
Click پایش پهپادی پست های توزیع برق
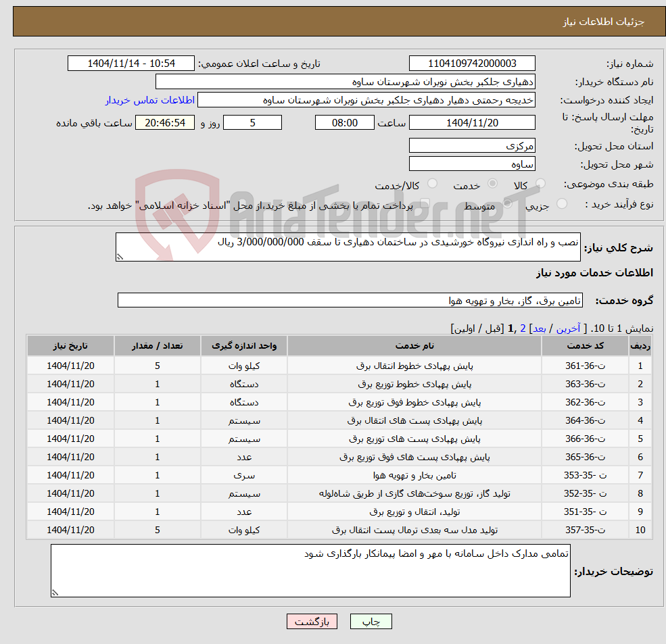414,439
